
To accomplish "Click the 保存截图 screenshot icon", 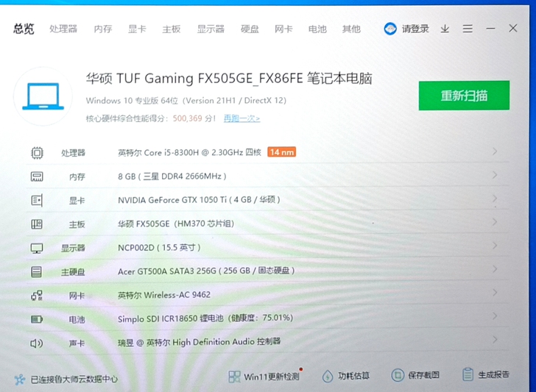I will pos(398,375).
